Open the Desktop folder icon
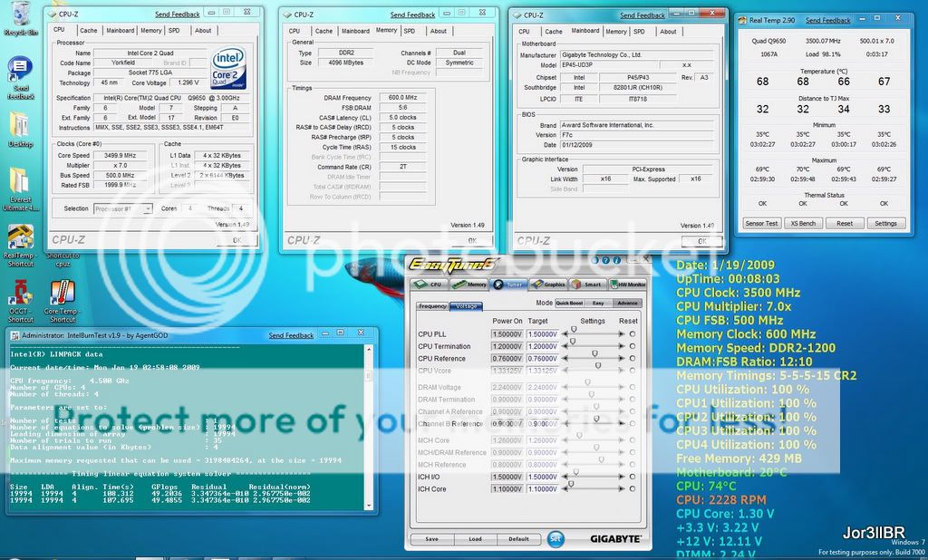 [21, 129]
